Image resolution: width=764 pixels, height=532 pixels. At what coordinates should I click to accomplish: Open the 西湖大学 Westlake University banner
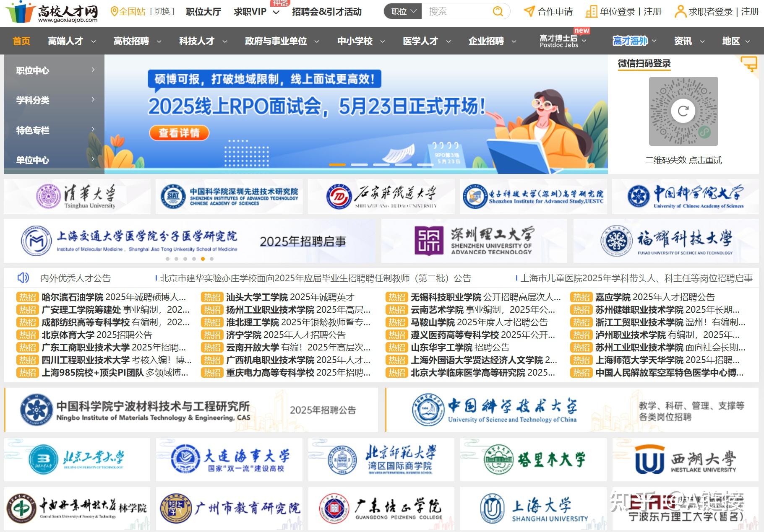[685, 460]
